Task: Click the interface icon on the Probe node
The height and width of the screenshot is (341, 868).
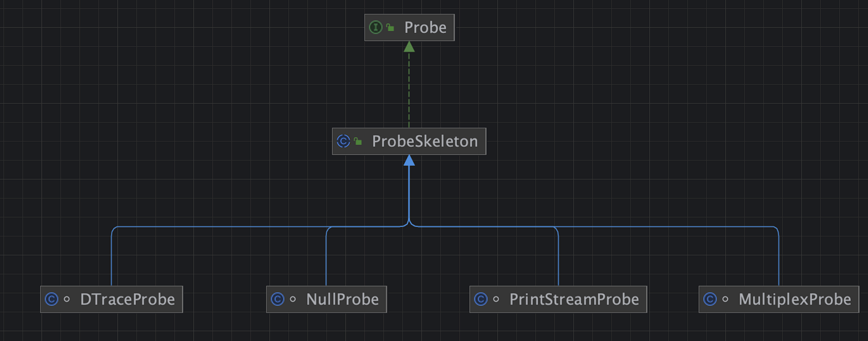Action: (x=375, y=27)
